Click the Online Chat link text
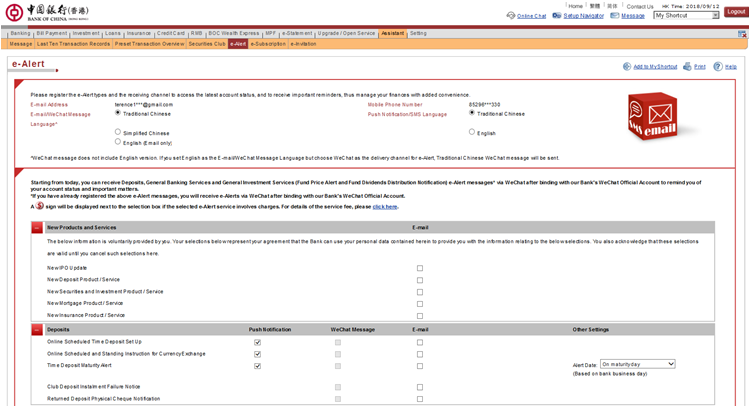 point(531,16)
